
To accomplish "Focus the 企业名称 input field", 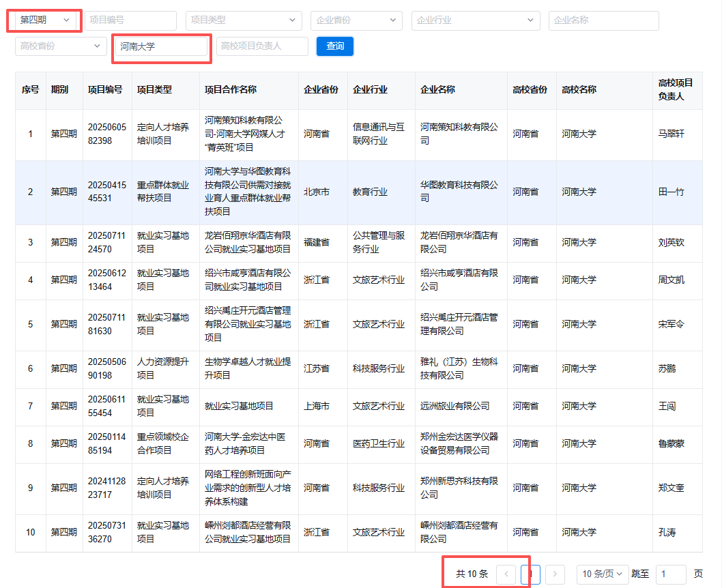I will tap(604, 20).
